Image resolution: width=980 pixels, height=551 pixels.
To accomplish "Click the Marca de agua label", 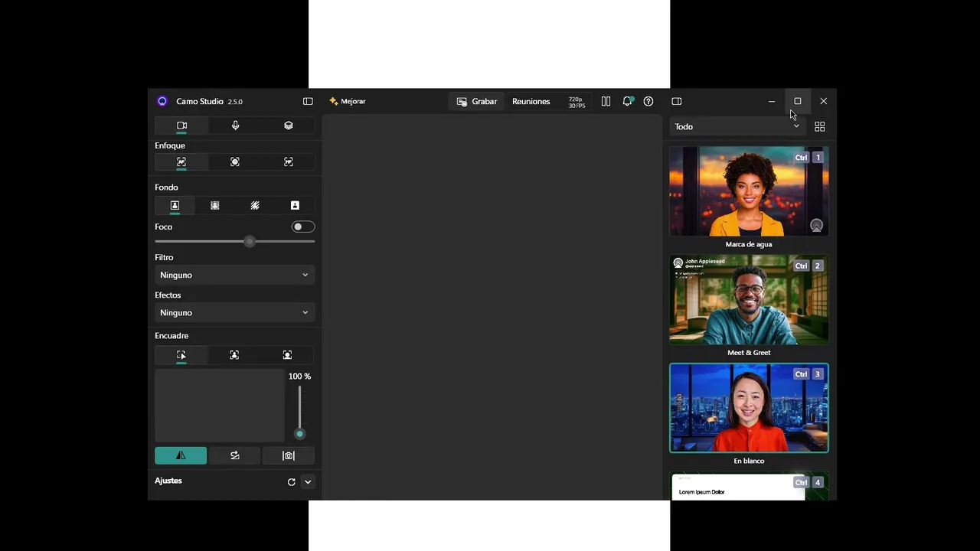I will click(x=749, y=244).
